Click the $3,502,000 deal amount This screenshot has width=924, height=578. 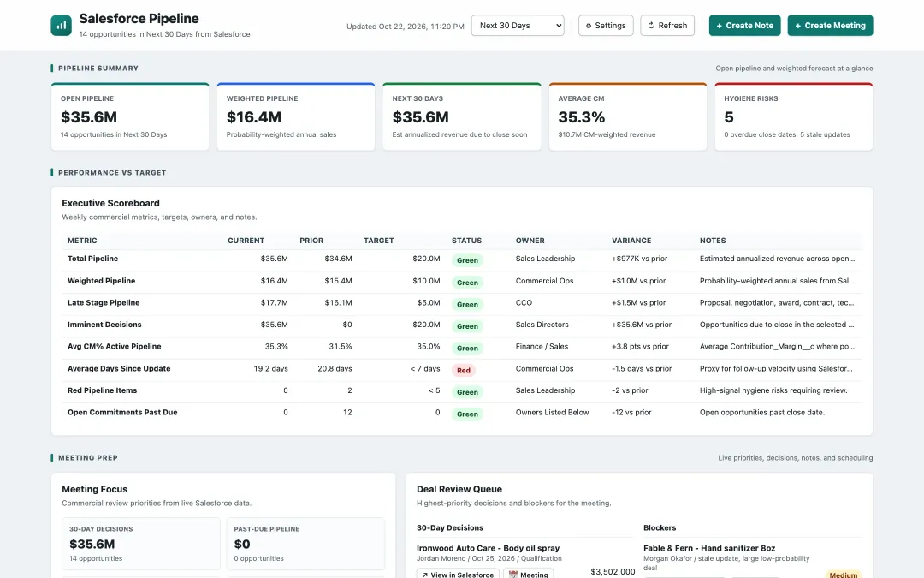pos(613,571)
